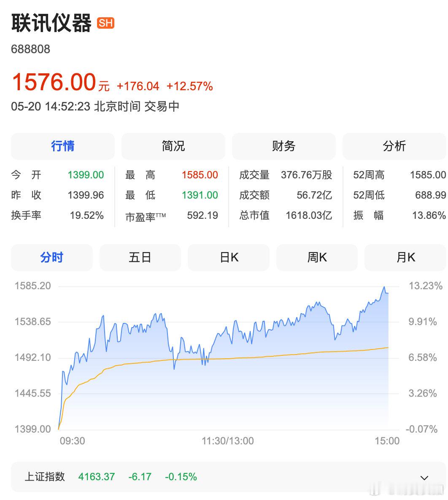This screenshot has height=500, width=448.
Task: Click the 今开 value 1399.00
Action: [x=86, y=175]
